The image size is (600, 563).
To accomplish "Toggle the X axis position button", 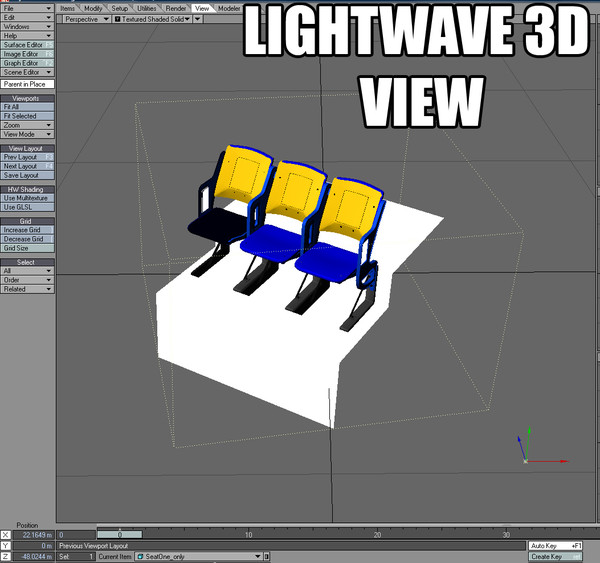I will 5,535.
